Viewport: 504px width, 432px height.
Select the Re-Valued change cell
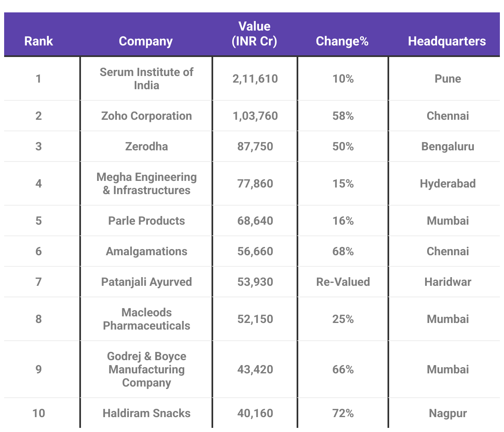tap(343, 282)
